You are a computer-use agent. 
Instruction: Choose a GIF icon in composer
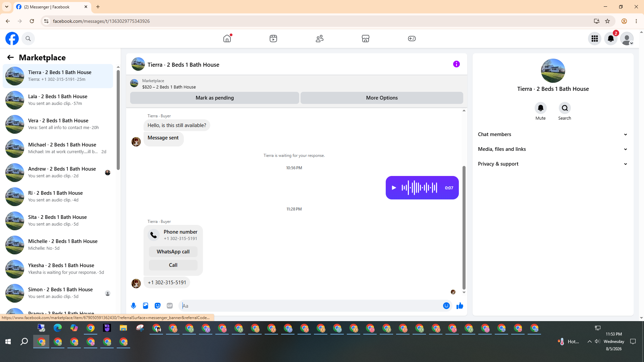(170, 306)
